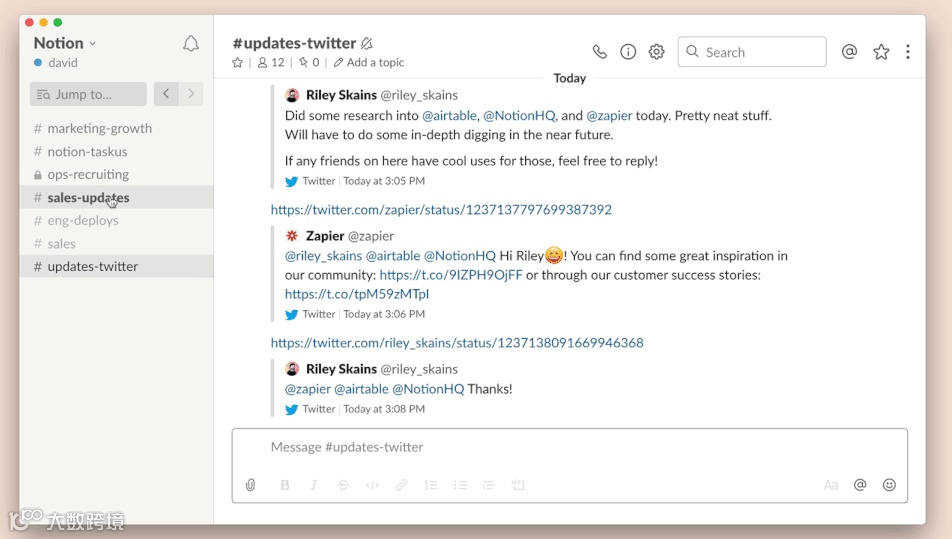Toggle bold formatting in composer
Screen dimensions: 952x539
click(285, 485)
